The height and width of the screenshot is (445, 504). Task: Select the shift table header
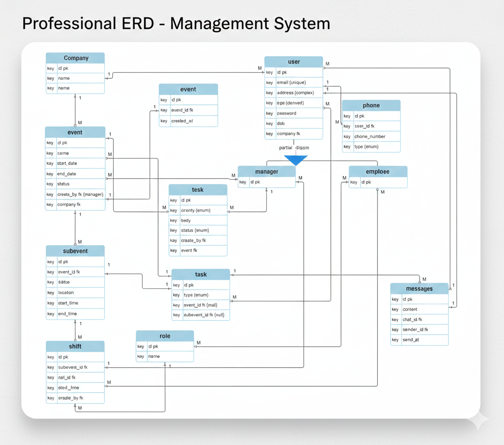(75, 346)
